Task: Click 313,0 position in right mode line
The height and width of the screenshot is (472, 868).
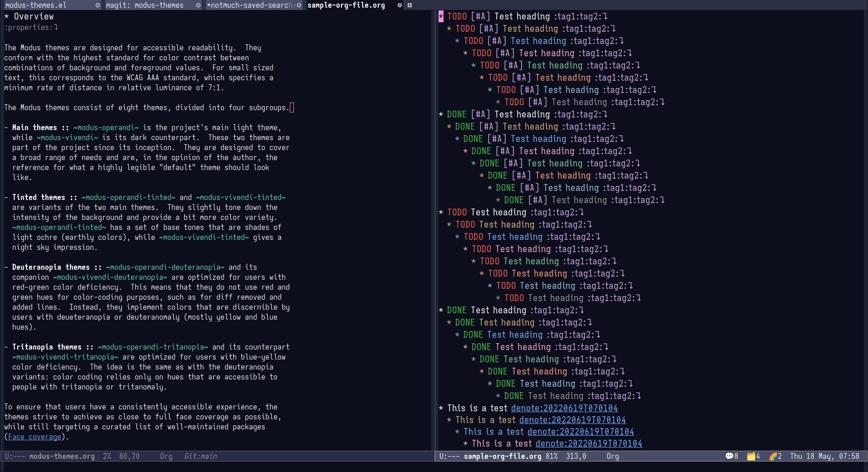Action: pos(576,456)
